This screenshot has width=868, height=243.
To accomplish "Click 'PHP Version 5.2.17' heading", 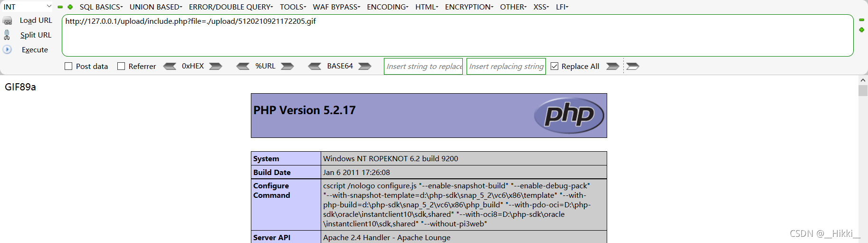I will [305, 110].
